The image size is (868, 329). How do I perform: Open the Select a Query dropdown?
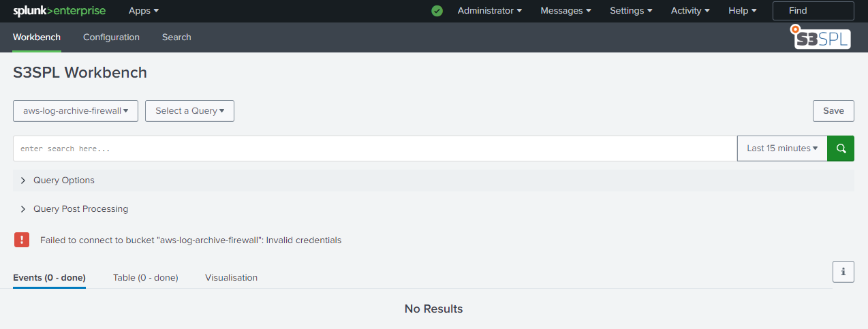(x=189, y=111)
